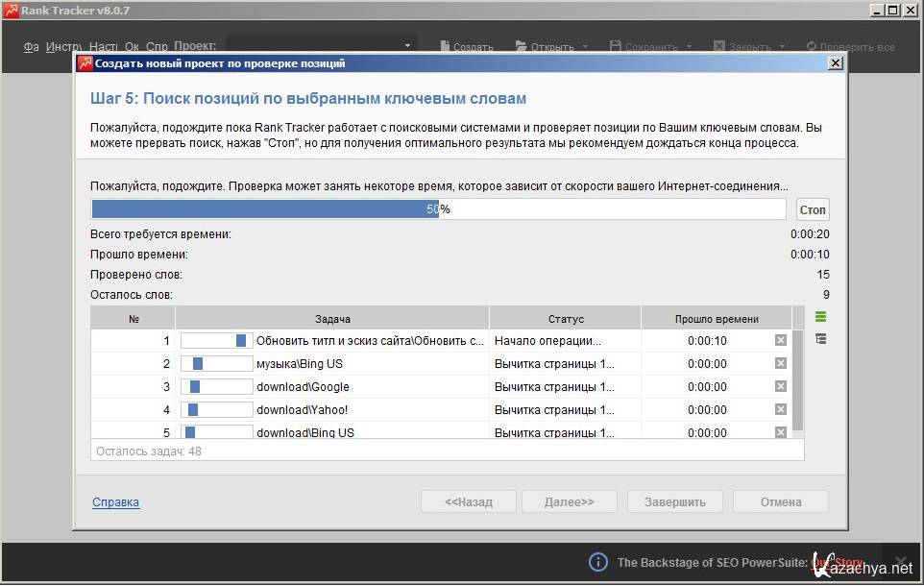Viewport: 924px width, 586px height.
Task: Open the Инстр menu in menu bar
Action: coord(63,47)
